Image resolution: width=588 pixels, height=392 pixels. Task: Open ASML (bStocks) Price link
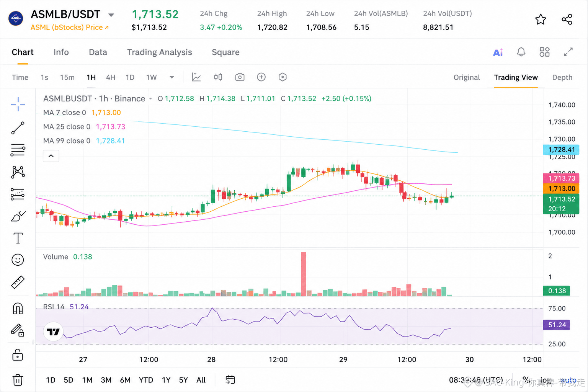[70, 28]
